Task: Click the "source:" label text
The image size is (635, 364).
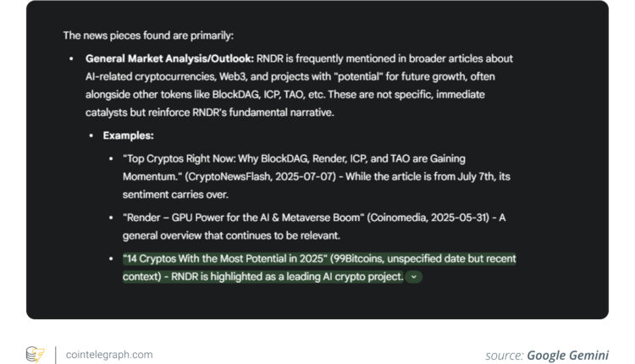Action: click(x=503, y=355)
